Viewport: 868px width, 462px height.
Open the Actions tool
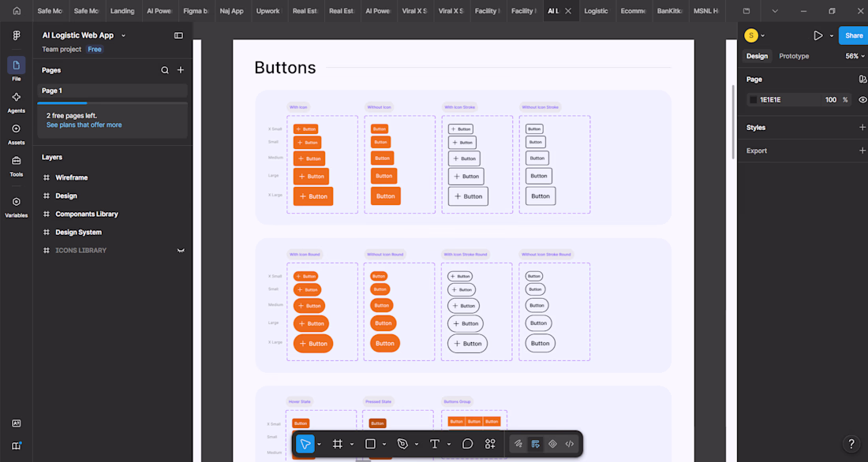click(490, 444)
